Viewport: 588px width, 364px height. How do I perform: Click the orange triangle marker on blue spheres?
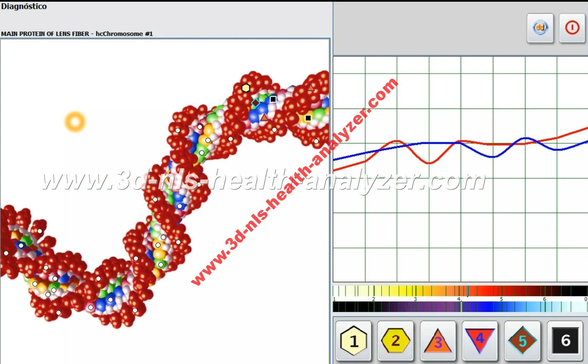coord(264,117)
